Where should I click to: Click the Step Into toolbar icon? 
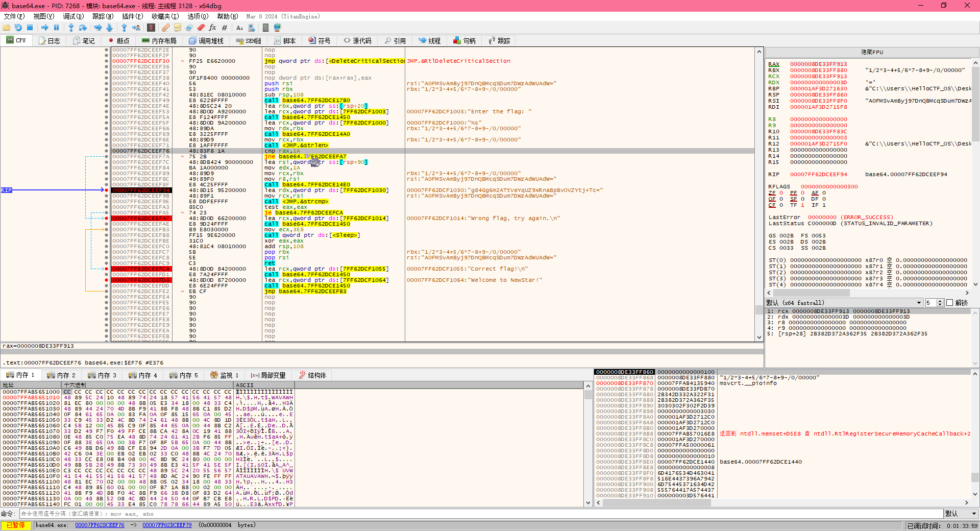click(71, 28)
